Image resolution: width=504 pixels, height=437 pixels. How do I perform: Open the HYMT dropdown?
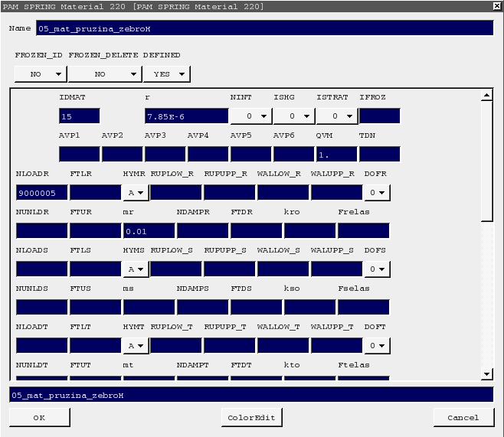(136, 346)
